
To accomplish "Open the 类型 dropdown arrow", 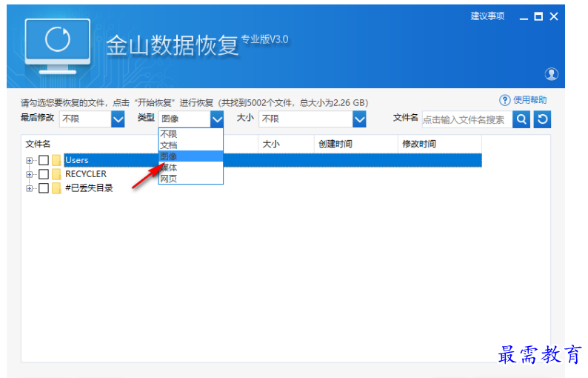I will pyautogui.click(x=217, y=119).
